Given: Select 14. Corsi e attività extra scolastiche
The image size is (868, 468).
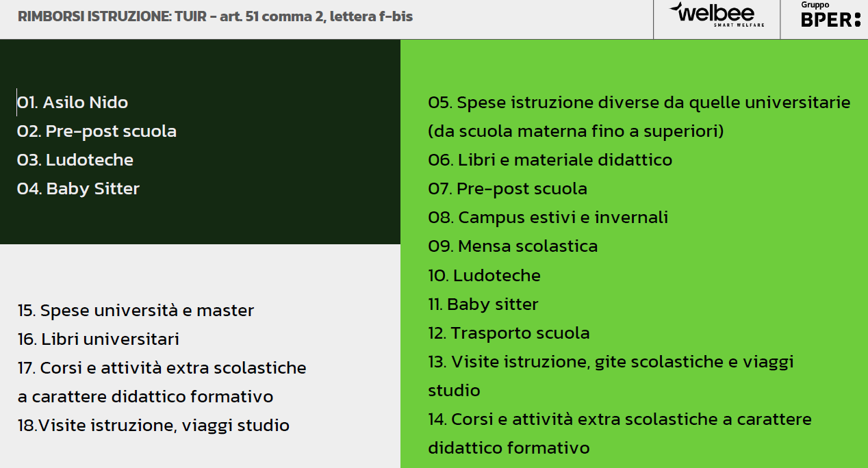Looking at the screenshot, I should (620, 419).
